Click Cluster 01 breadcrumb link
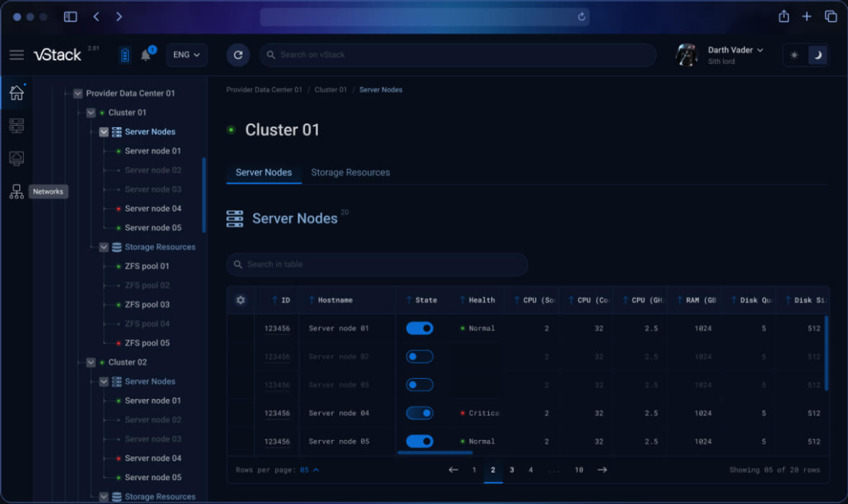The width and height of the screenshot is (848, 504). pyautogui.click(x=330, y=90)
